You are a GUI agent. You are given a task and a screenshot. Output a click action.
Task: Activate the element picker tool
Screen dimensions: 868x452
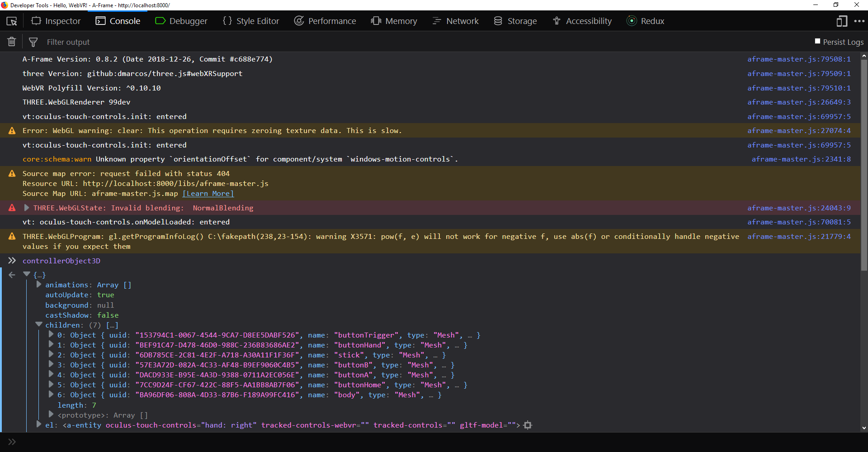tap(11, 21)
